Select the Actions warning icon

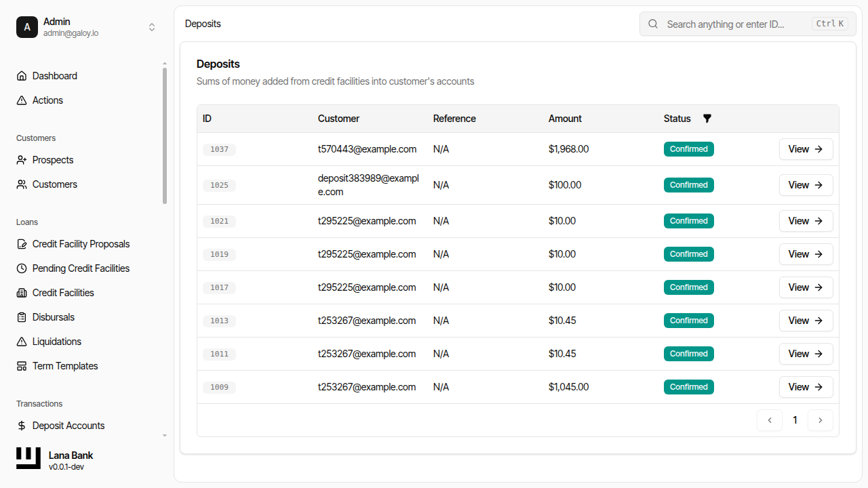pyautogui.click(x=21, y=100)
